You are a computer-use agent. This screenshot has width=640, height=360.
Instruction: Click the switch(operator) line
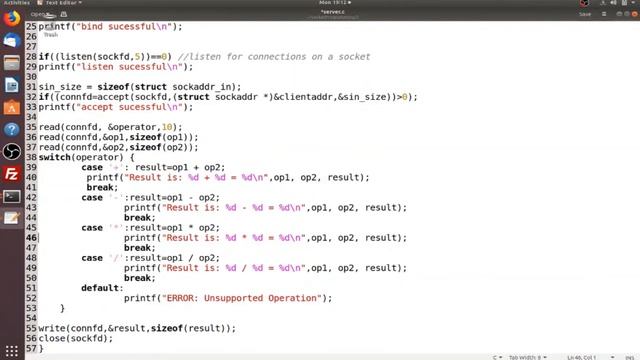86,158
